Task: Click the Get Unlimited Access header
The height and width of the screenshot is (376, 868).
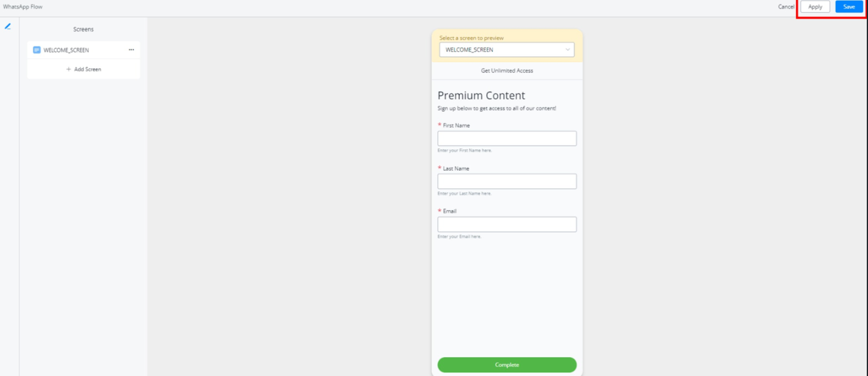Action: coord(507,71)
